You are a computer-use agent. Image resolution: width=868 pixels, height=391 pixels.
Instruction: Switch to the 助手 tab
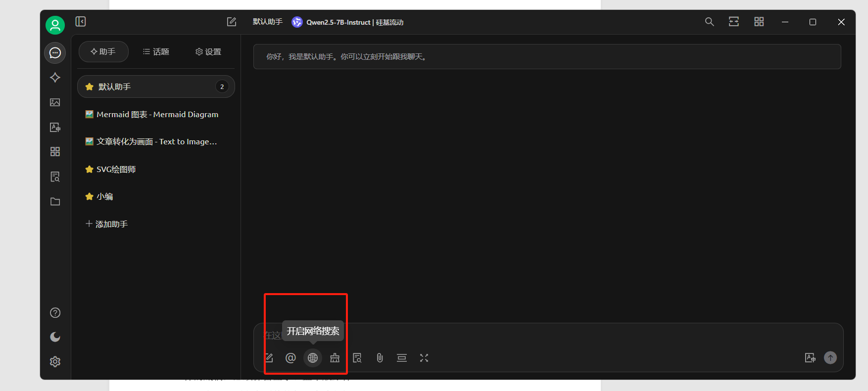tap(103, 52)
